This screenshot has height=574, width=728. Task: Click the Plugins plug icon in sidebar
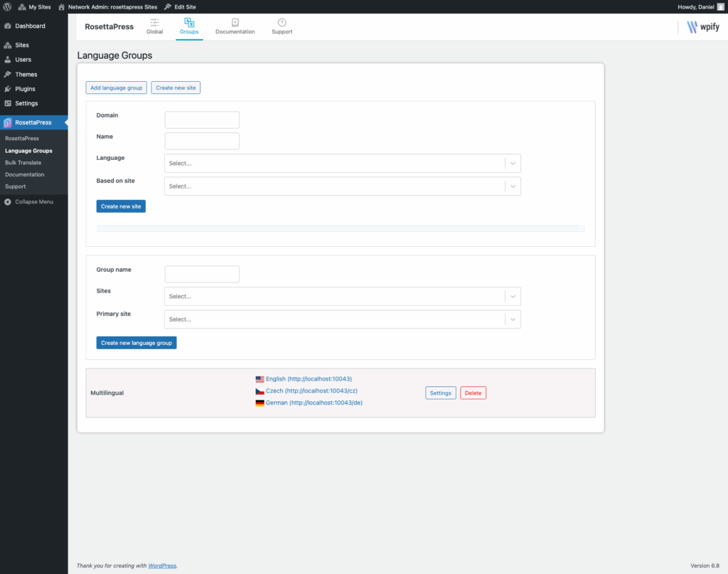[x=8, y=89]
